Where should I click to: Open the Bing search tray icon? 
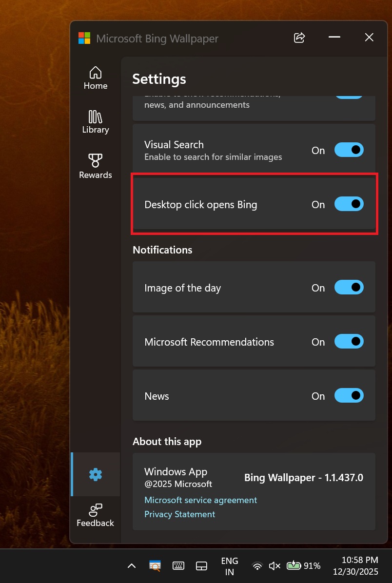click(155, 566)
